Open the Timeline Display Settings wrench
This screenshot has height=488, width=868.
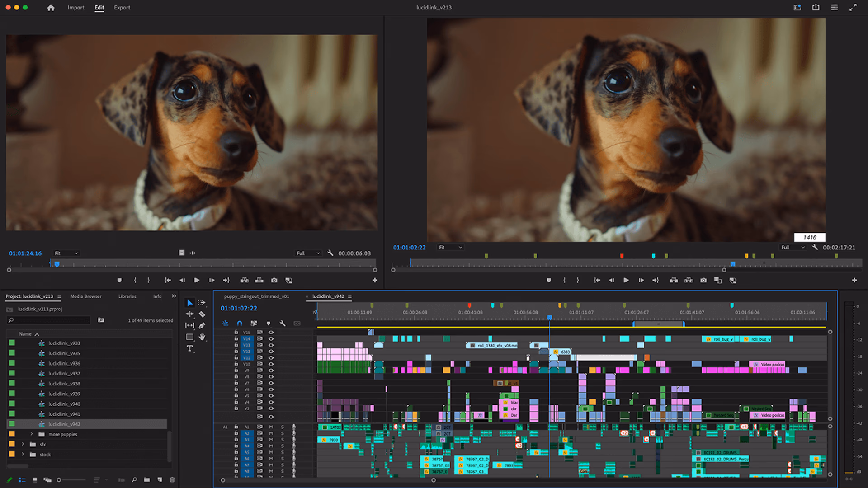pyautogui.click(x=282, y=323)
